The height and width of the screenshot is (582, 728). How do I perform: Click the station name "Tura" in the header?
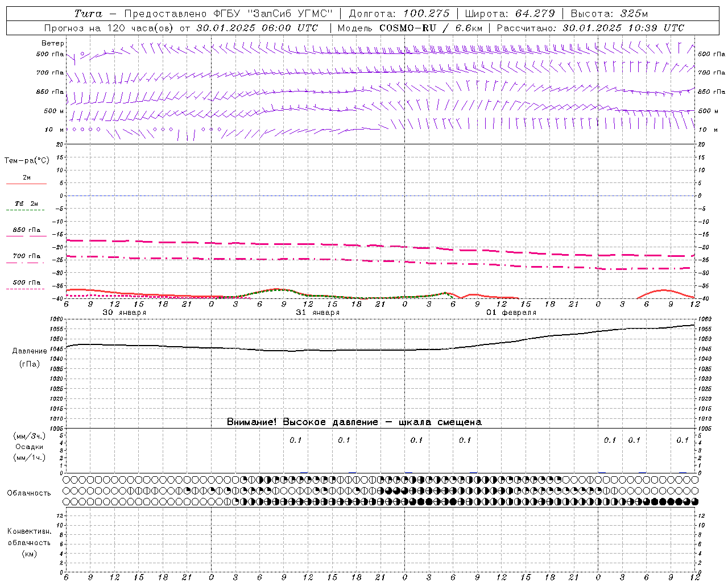88,14
